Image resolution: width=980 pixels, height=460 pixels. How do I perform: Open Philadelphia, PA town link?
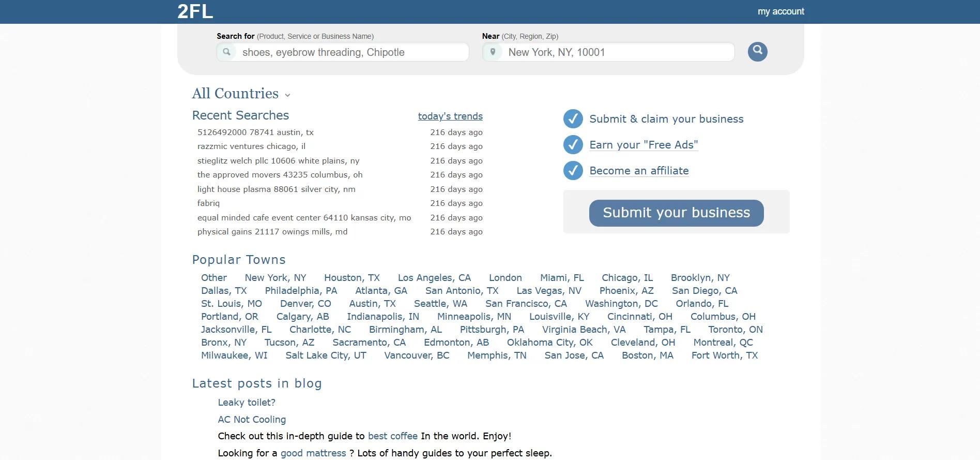coord(301,291)
